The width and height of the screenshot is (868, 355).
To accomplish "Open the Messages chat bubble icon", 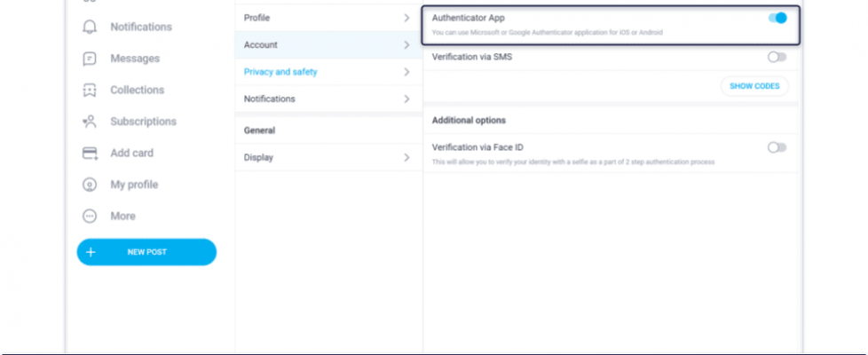I will tap(90, 59).
